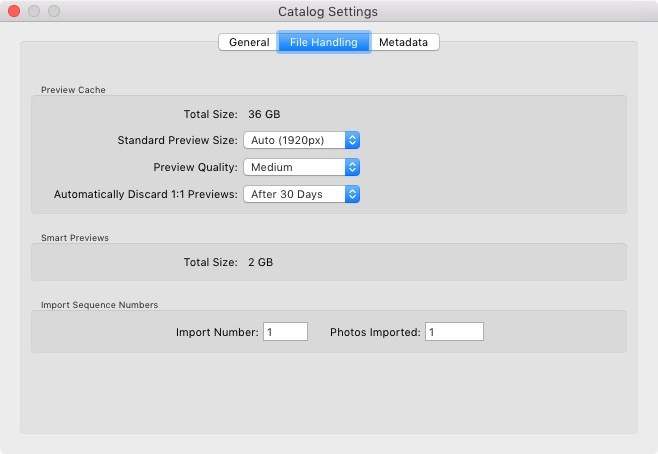
Task: Expand the Preview Quality dropdown
Action: point(301,167)
